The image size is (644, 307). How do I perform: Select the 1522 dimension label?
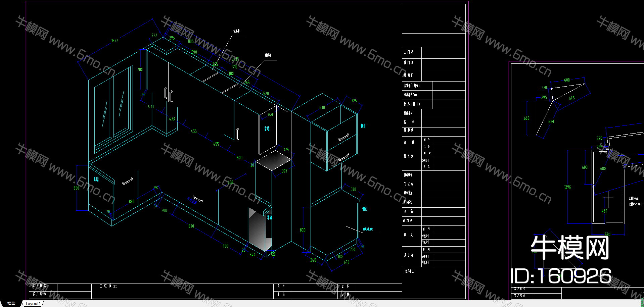tap(115, 41)
